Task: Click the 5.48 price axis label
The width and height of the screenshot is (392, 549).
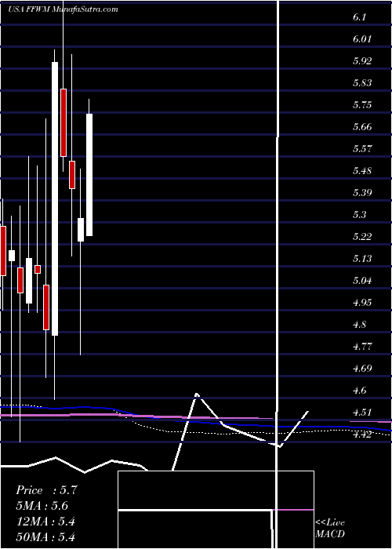Action: [x=362, y=171]
